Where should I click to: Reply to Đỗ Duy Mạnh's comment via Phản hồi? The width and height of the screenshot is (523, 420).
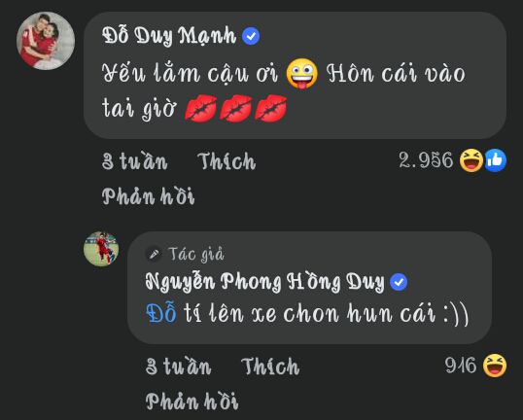(148, 196)
